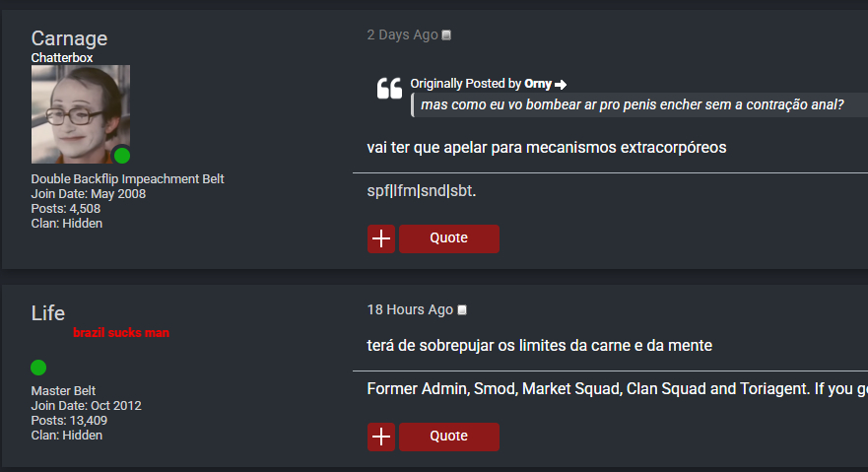Viewport: 868px width, 472px height.
Task: Click Carnage's avatar picture
Action: [x=80, y=113]
